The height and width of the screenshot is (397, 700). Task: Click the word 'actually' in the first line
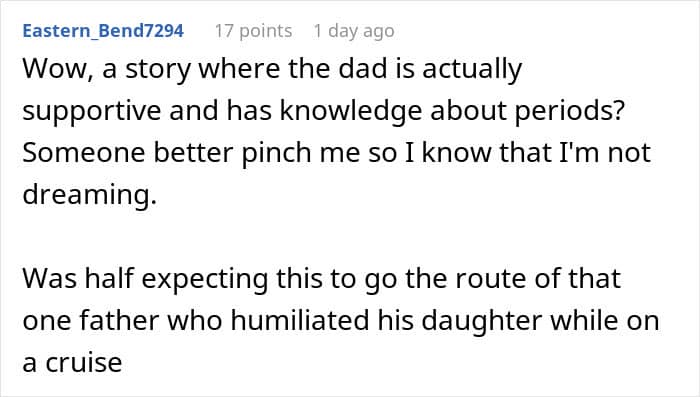[x=472, y=70]
